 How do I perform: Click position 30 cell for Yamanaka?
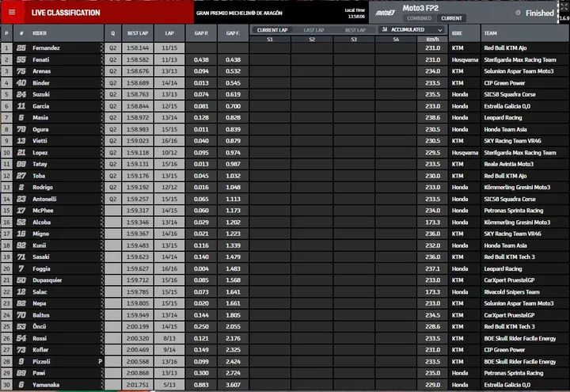pyautogui.click(x=6, y=385)
